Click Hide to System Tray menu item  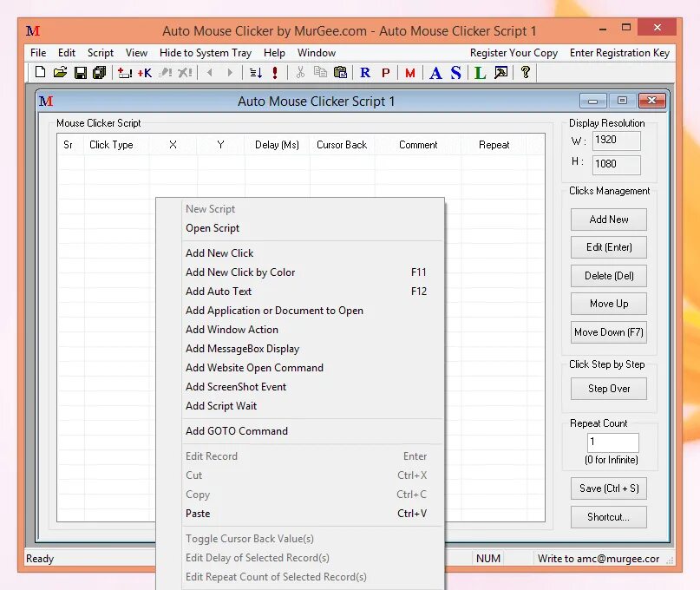[206, 53]
